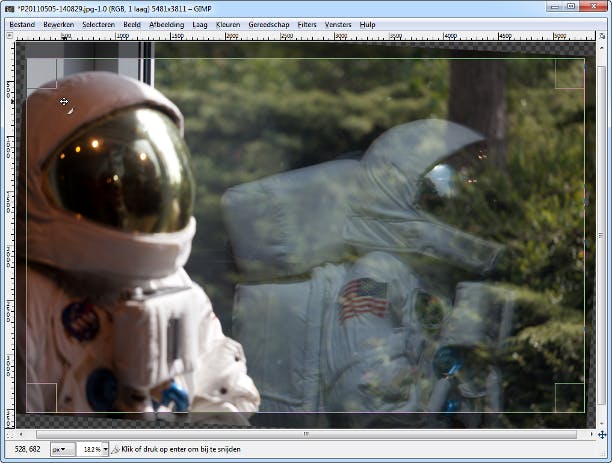This screenshot has height=463, width=612.
Task: Open the Selecteren menu
Action: click(98, 25)
